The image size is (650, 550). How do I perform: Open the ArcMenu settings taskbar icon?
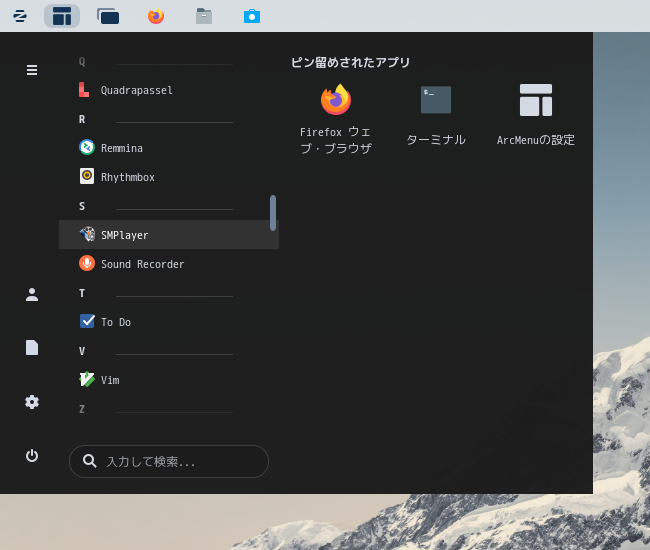point(62,16)
